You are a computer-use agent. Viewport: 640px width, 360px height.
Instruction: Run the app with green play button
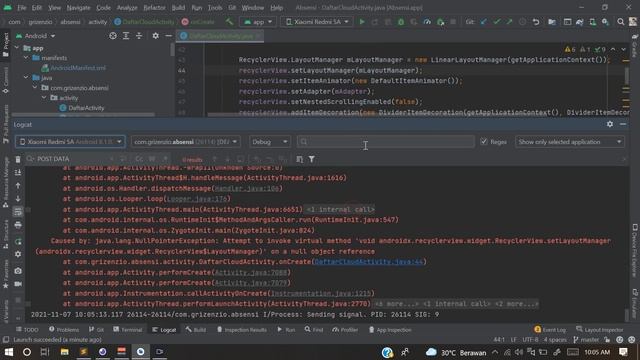click(362, 22)
